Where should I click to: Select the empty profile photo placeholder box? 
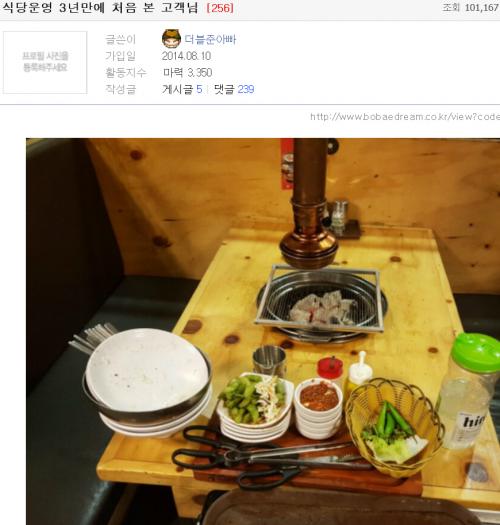click(45, 62)
